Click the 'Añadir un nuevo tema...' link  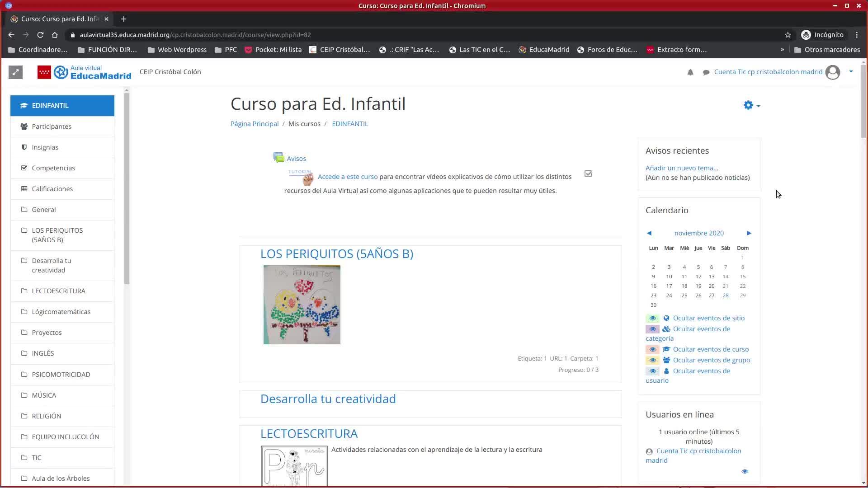click(x=681, y=168)
